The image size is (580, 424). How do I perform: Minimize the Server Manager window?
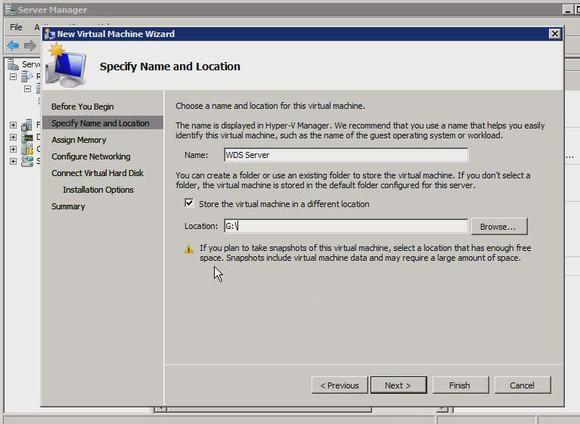pos(567,10)
